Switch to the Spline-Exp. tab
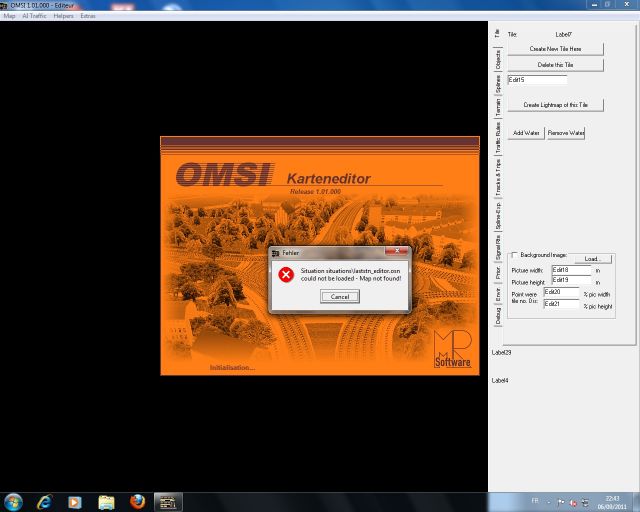The height and width of the screenshot is (512, 640). (x=498, y=216)
